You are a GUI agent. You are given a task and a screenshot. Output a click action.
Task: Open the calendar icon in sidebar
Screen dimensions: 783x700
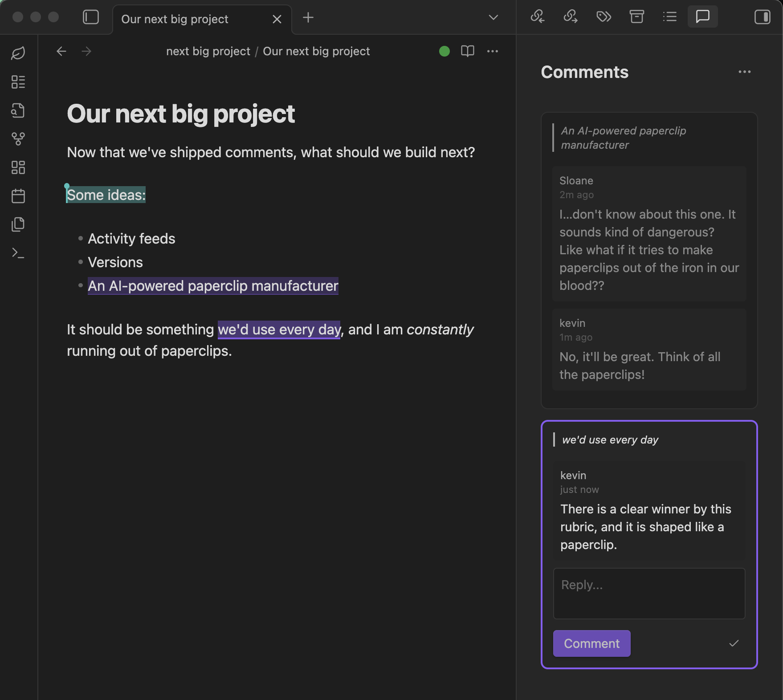(18, 196)
